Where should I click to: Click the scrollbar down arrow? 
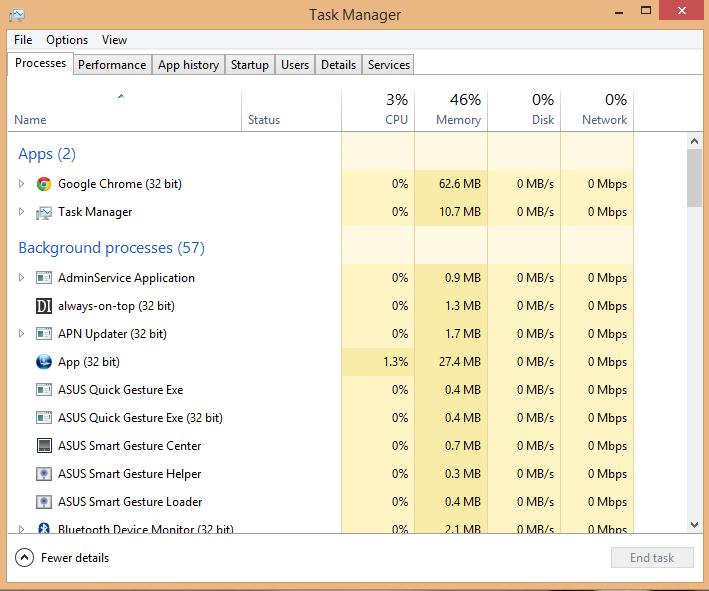point(695,525)
